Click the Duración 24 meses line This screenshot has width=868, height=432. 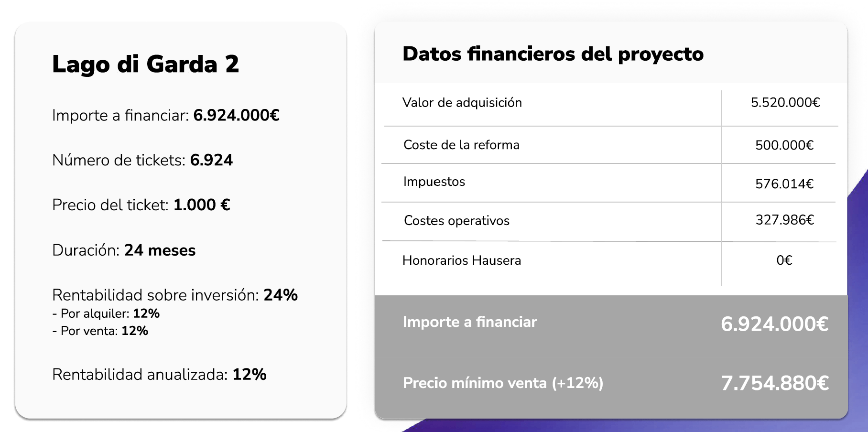[124, 250]
